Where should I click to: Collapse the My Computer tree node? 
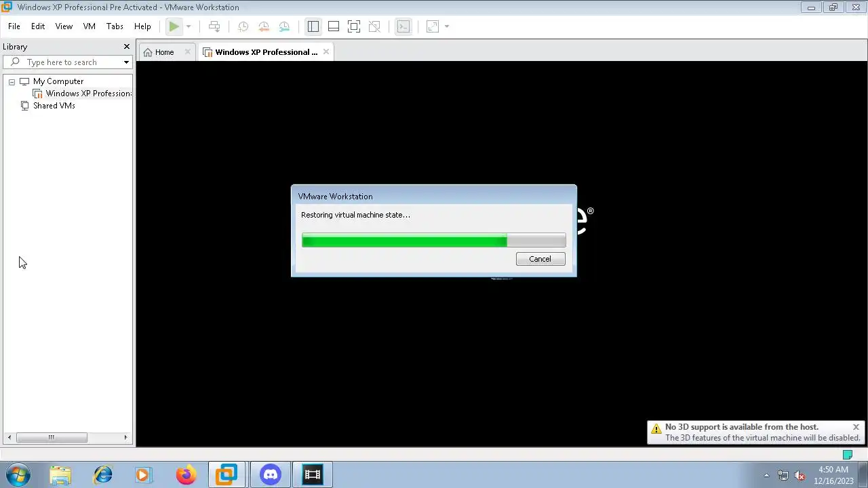12,81
